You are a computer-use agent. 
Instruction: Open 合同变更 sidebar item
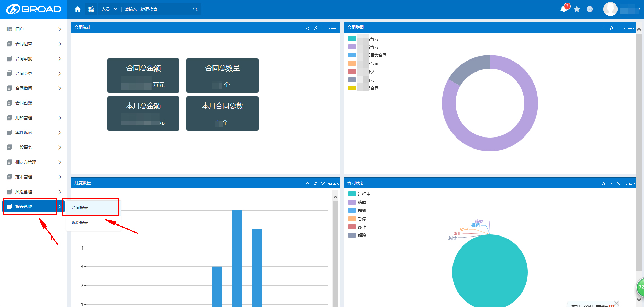tap(34, 74)
